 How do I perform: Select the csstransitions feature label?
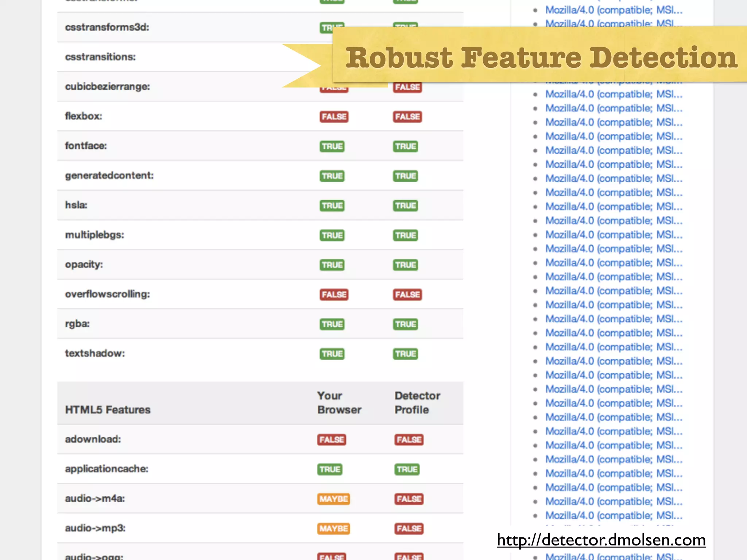[x=100, y=57]
